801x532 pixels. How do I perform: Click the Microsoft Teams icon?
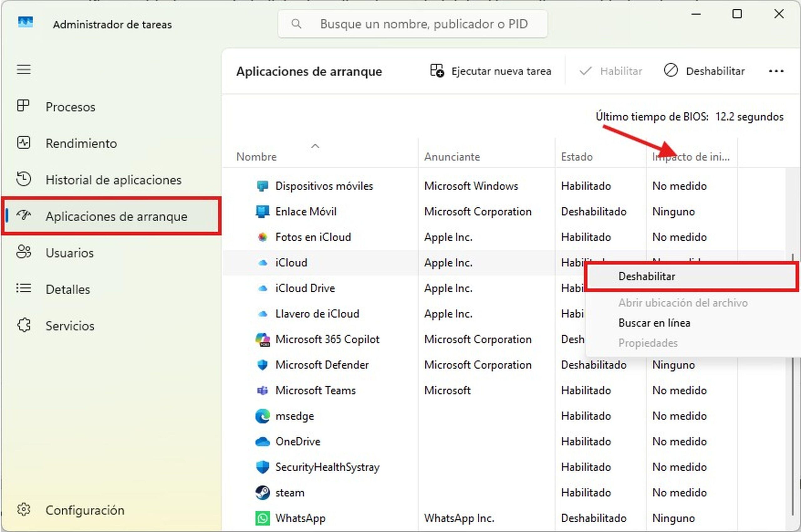point(262,391)
